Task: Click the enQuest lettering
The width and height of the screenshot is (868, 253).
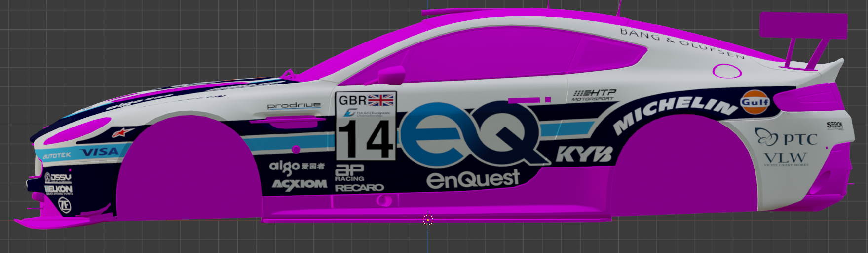Action: [473, 179]
